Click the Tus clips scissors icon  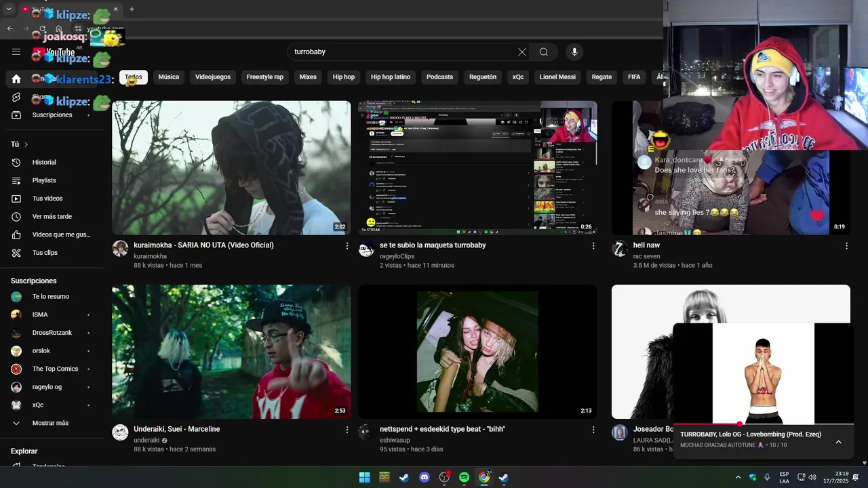coord(16,253)
